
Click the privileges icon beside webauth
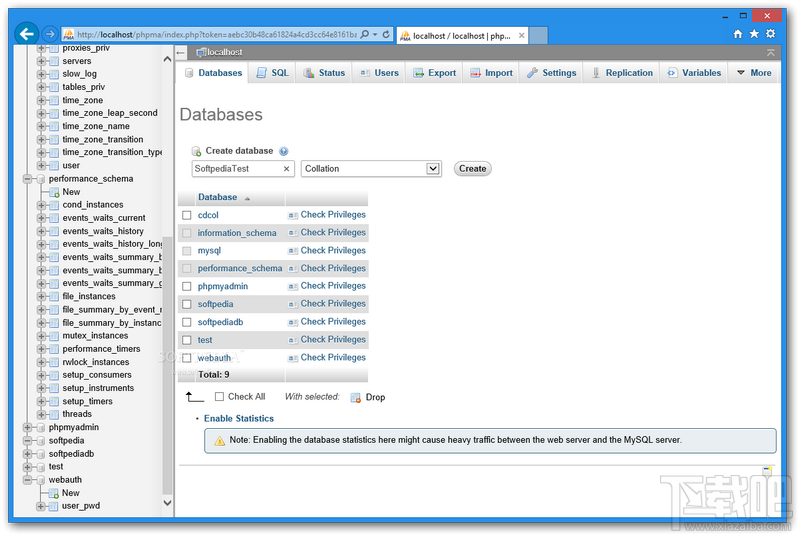(293, 358)
